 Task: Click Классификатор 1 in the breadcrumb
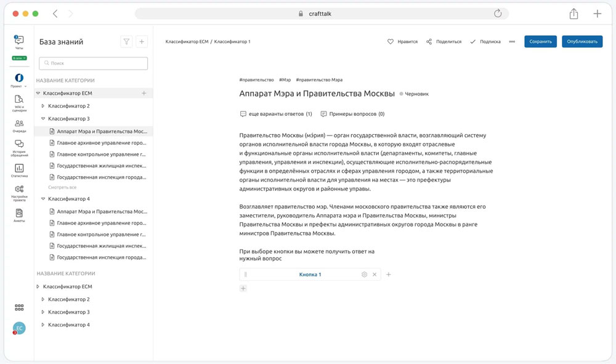[232, 42]
